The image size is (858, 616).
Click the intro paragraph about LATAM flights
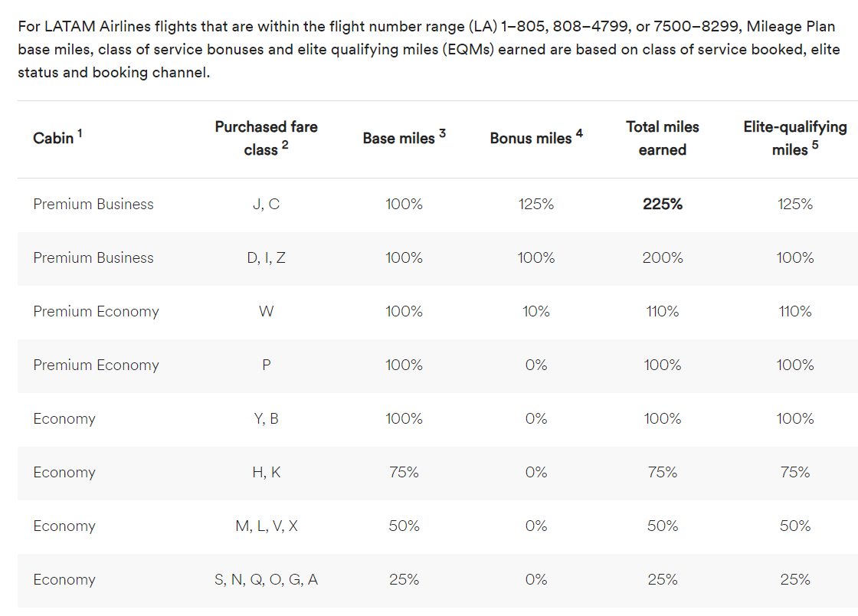tap(427, 51)
